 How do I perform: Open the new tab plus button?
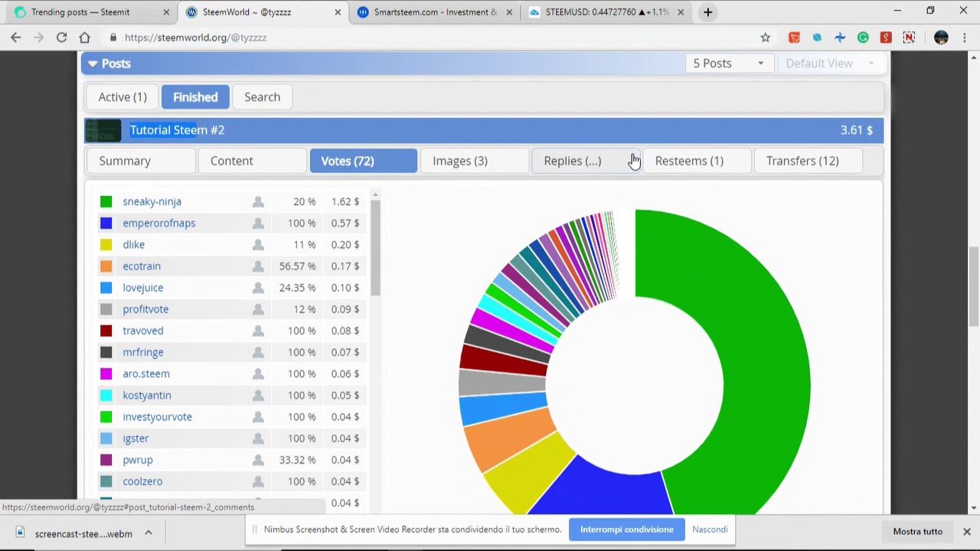click(707, 12)
